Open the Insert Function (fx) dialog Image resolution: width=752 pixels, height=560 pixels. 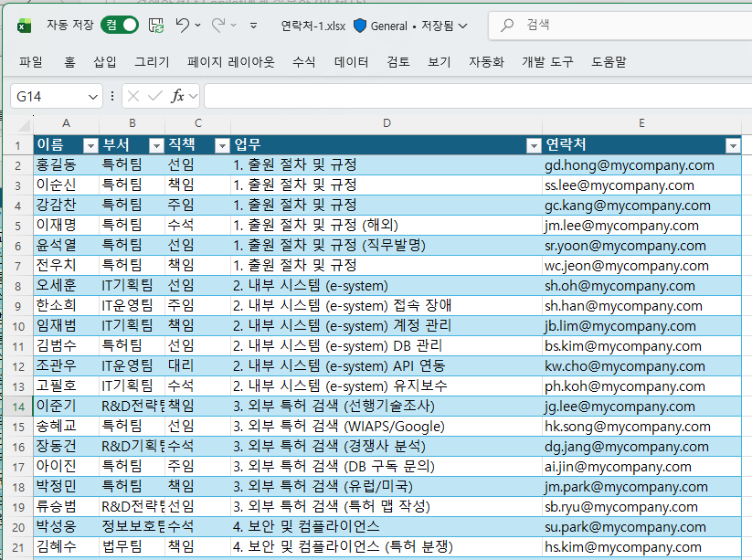[x=179, y=95]
